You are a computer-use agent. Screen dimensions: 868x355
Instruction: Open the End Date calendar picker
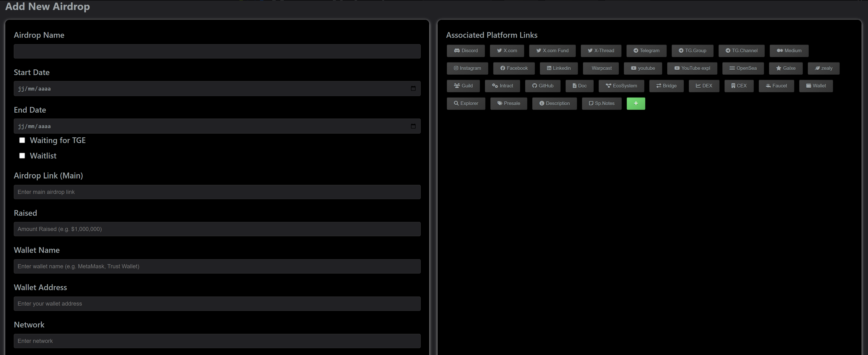[x=413, y=126]
